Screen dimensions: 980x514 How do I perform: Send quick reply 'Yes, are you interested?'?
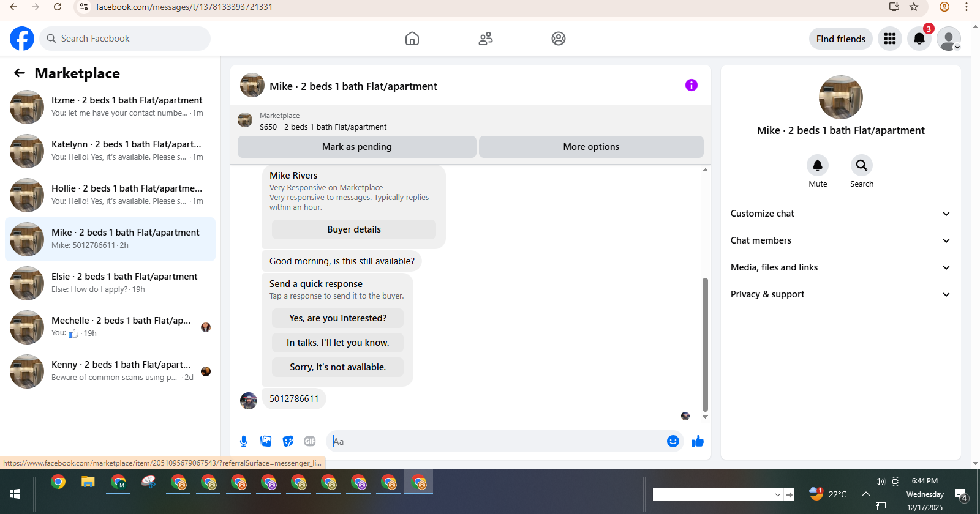tap(338, 318)
